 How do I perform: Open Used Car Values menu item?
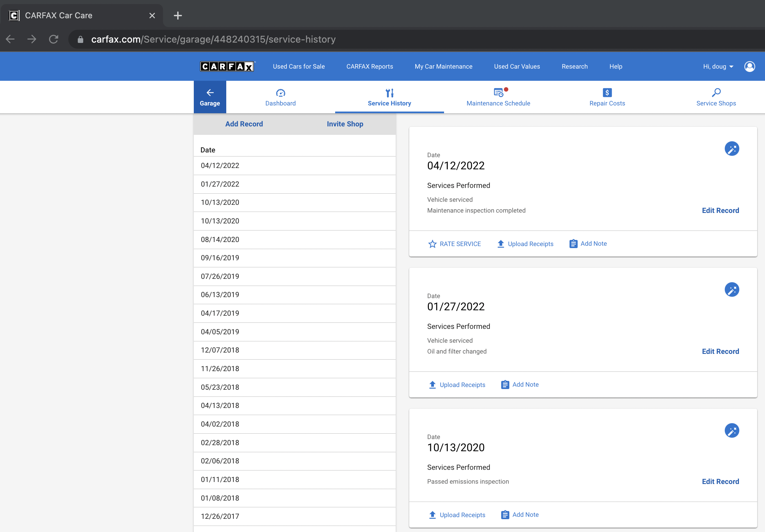517,67
